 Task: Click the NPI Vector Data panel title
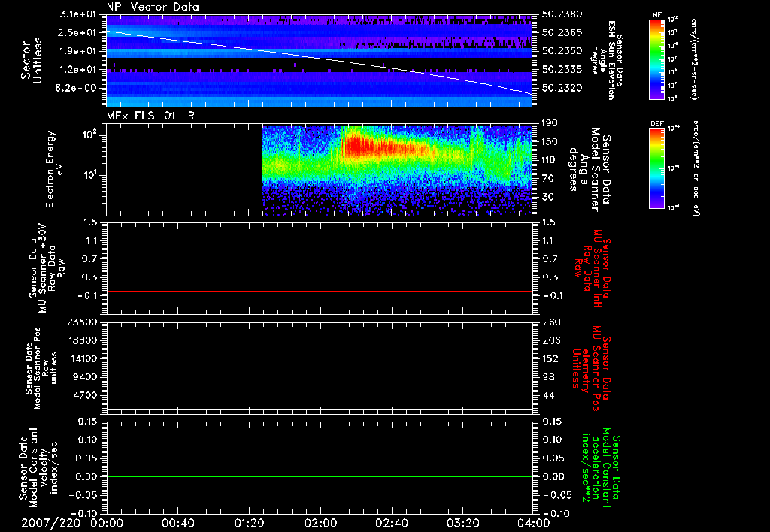[x=153, y=7]
